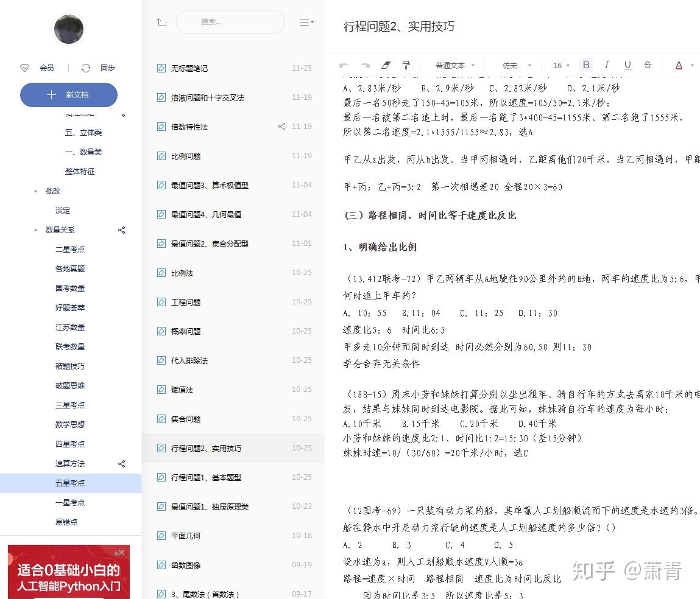The height and width of the screenshot is (599, 700).
Task: Open the 会员 membership link
Action: [x=38, y=68]
